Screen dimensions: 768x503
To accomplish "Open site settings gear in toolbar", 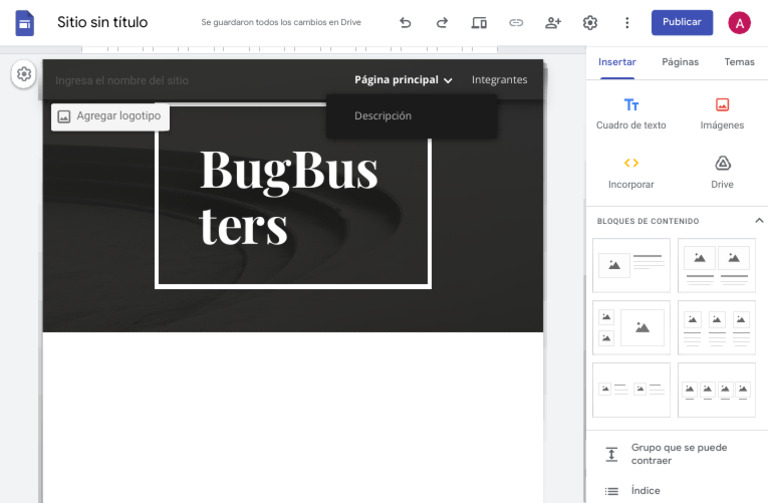I will point(590,23).
